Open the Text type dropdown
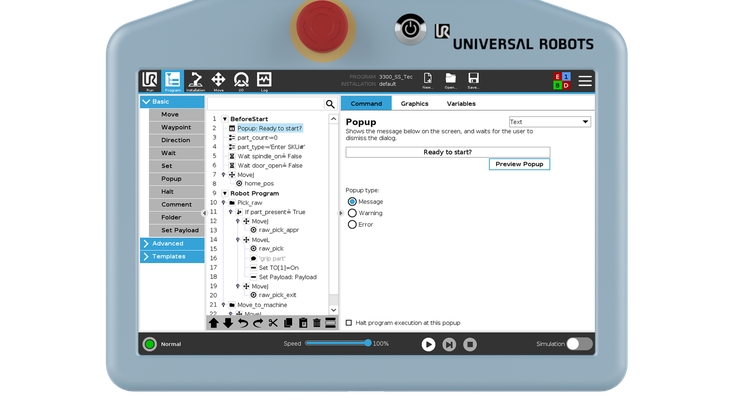 tap(549, 122)
